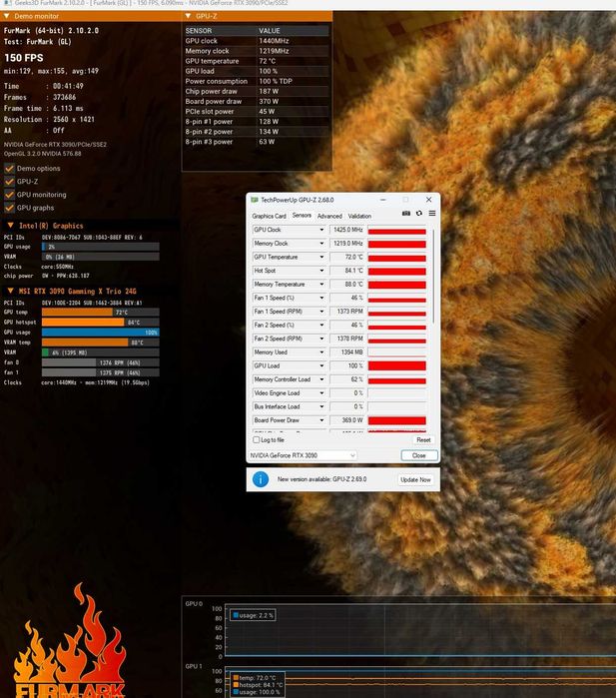This screenshot has width=616, height=698.
Task: Open the Memory Used sensor dropdown
Action: pos(321,352)
